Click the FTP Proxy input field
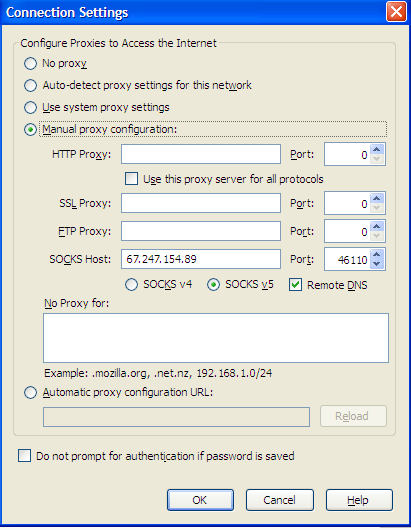411x530 pixels. point(201,231)
